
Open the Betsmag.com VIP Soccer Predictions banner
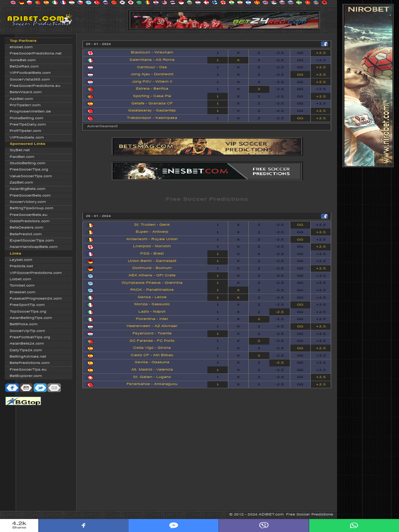207,147
